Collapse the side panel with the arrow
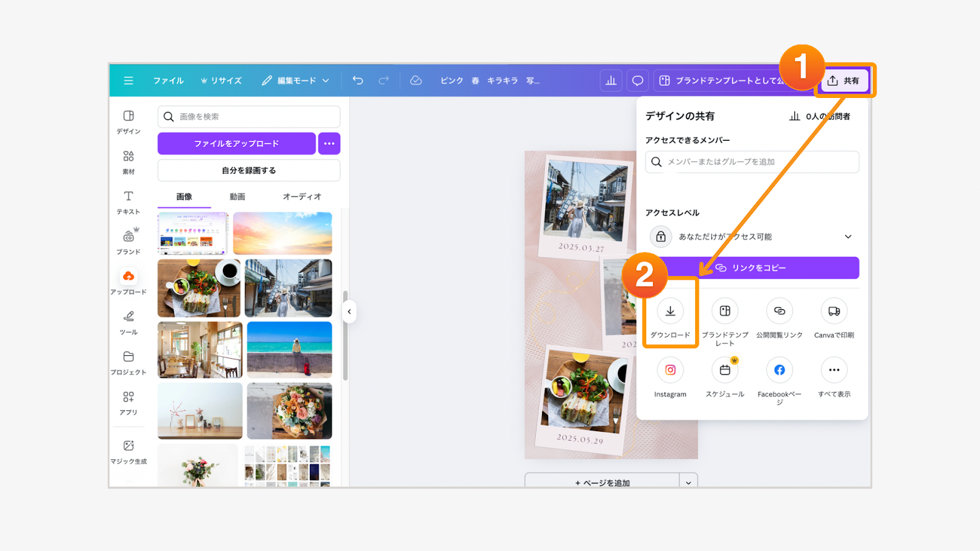Image resolution: width=980 pixels, height=551 pixels. tap(349, 312)
